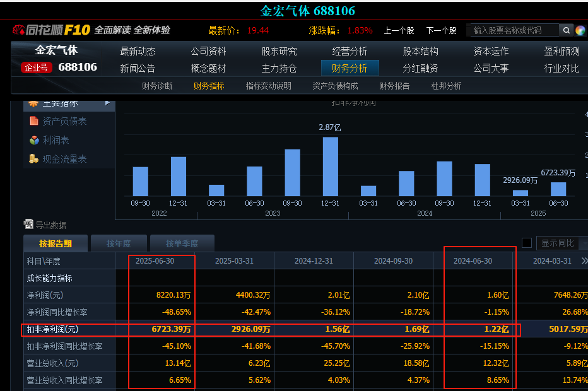Go to 上一个股 previous stock
The height and width of the screenshot is (391, 588).
(x=399, y=30)
